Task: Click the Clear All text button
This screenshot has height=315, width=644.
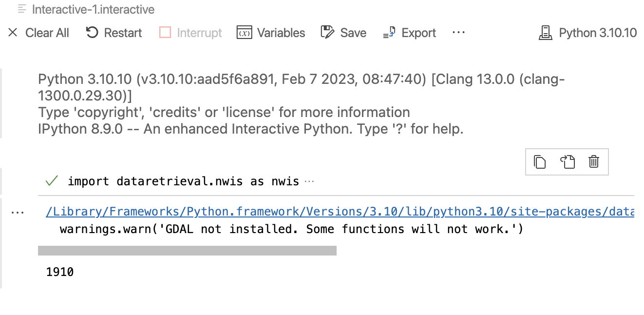Action: [47, 33]
